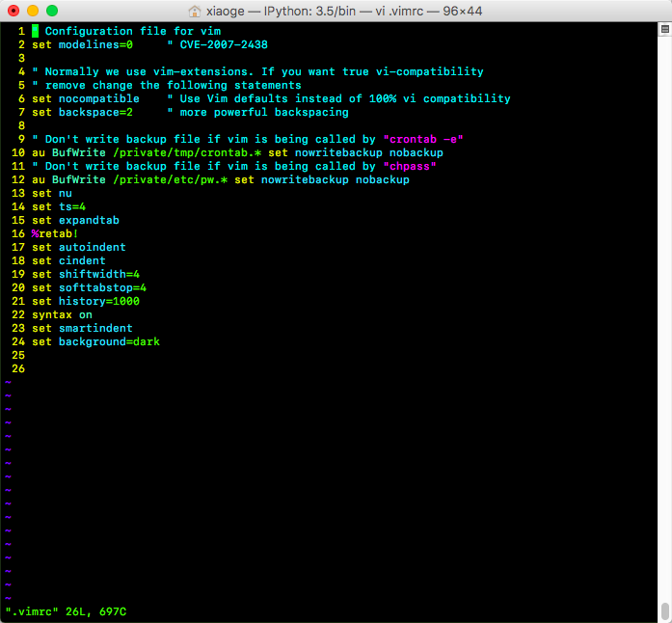This screenshot has width=672, height=623.
Task: Click 'set backspace=2' on line 7
Action: click(x=82, y=112)
